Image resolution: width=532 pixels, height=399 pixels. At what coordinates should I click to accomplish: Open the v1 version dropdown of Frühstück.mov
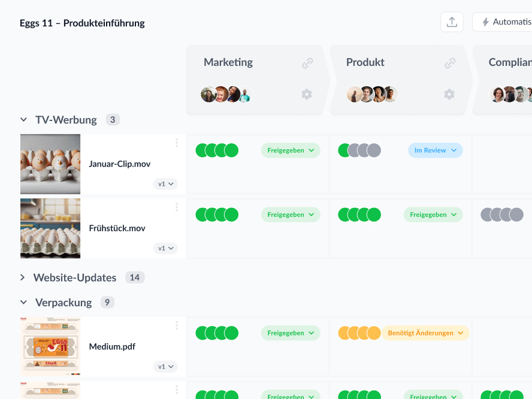165,248
